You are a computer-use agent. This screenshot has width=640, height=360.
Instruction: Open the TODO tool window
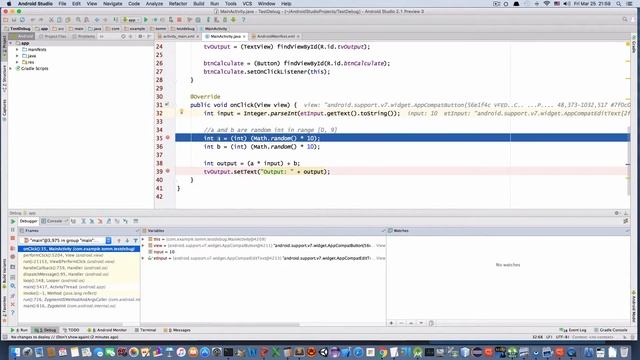[x=71, y=330]
